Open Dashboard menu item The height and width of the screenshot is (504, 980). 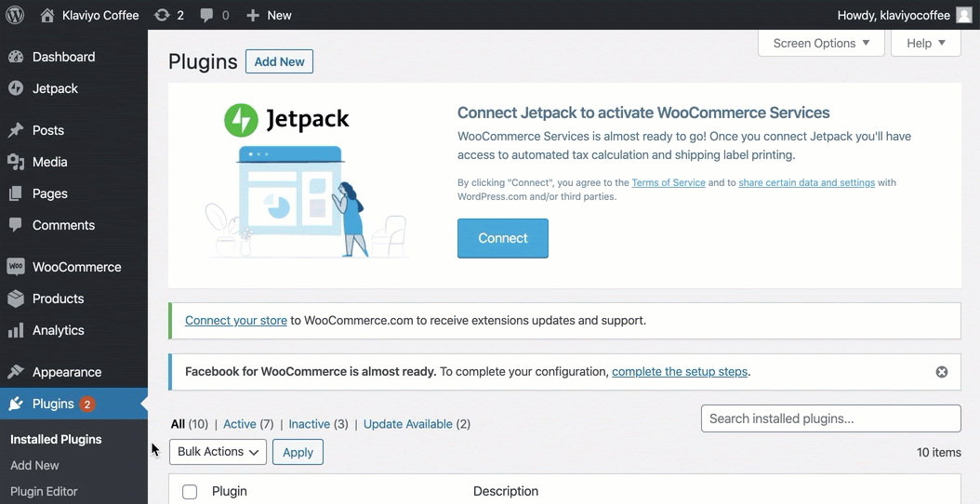coord(64,57)
